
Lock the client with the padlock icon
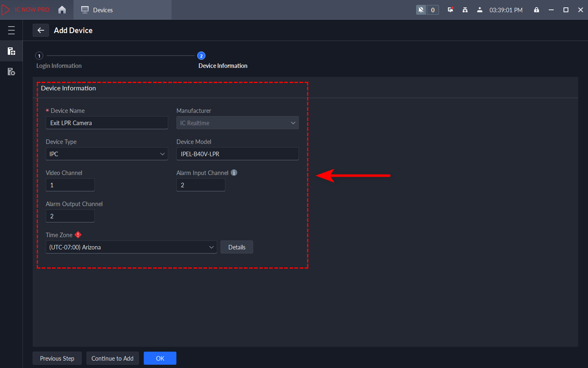(x=537, y=10)
